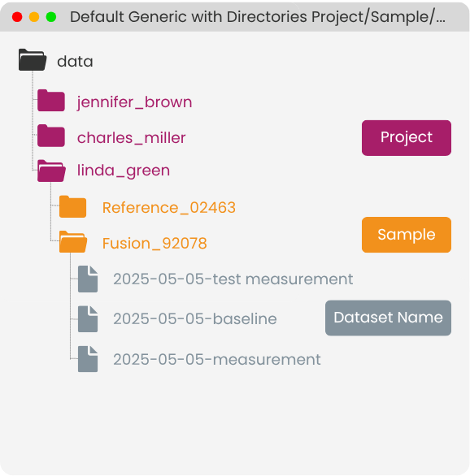Click the 2025-05-05-baseline file icon
This screenshot has width=470, height=476.
coord(88,319)
